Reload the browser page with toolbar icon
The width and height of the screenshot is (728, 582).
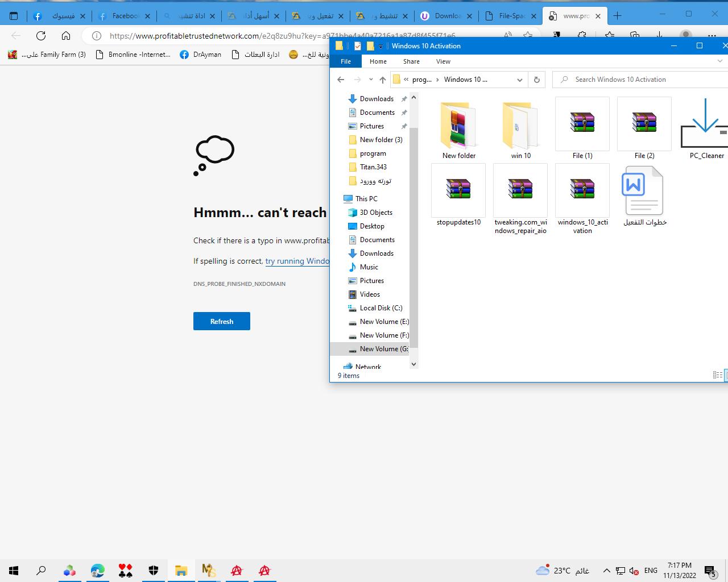coord(41,36)
